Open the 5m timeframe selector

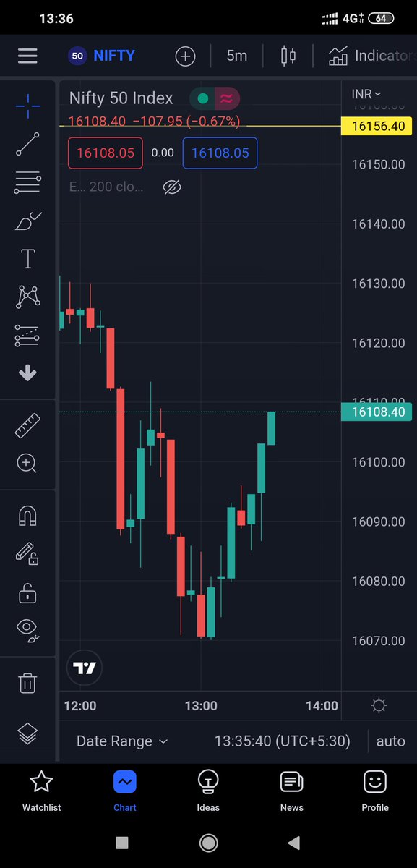point(236,56)
